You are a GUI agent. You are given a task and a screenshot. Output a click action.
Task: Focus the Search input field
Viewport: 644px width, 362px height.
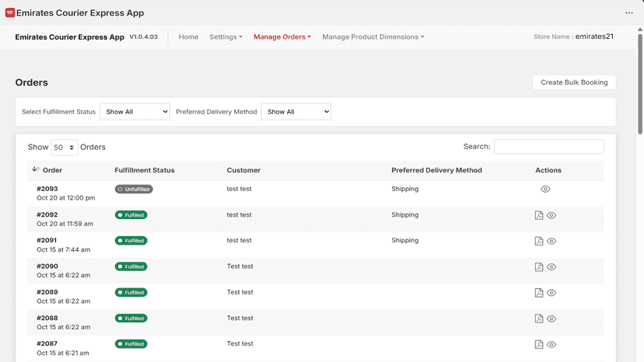click(548, 147)
